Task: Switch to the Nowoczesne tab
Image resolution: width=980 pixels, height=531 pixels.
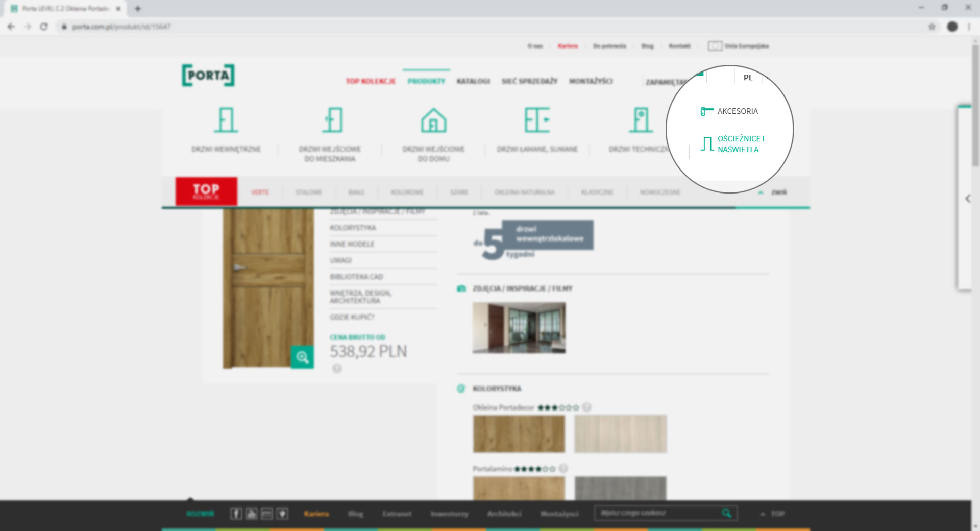Action: tap(660, 192)
